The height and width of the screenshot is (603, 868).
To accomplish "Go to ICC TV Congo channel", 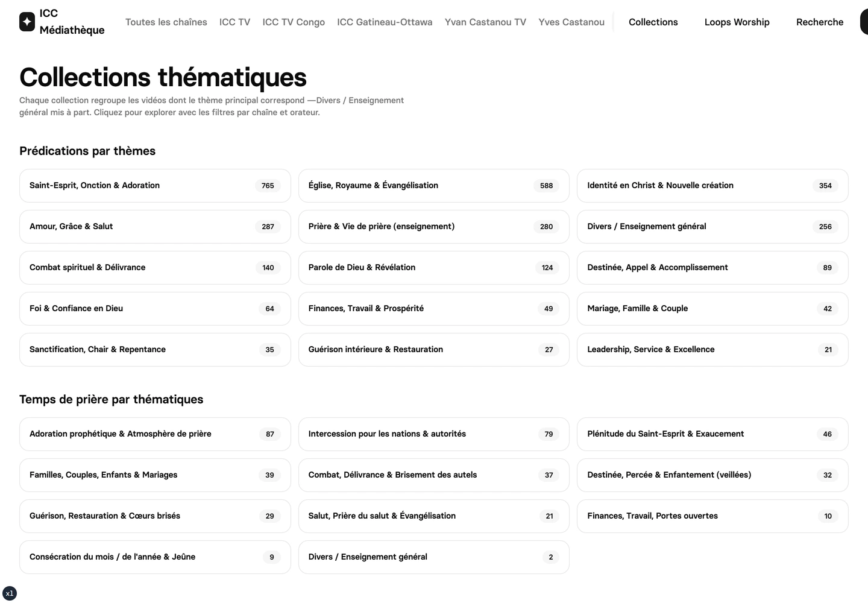I will tap(294, 22).
